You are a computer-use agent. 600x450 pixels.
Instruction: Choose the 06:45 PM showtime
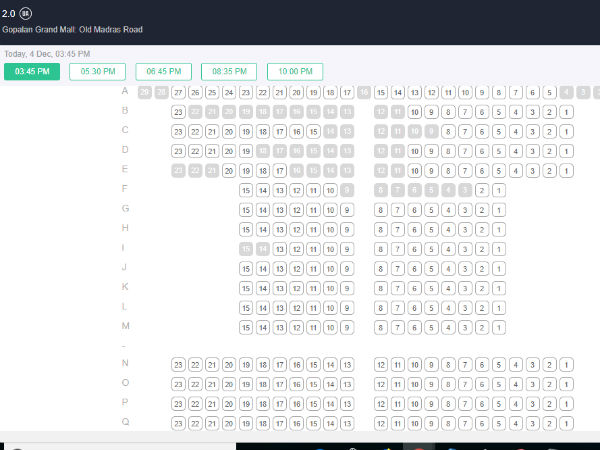pyautogui.click(x=163, y=72)
